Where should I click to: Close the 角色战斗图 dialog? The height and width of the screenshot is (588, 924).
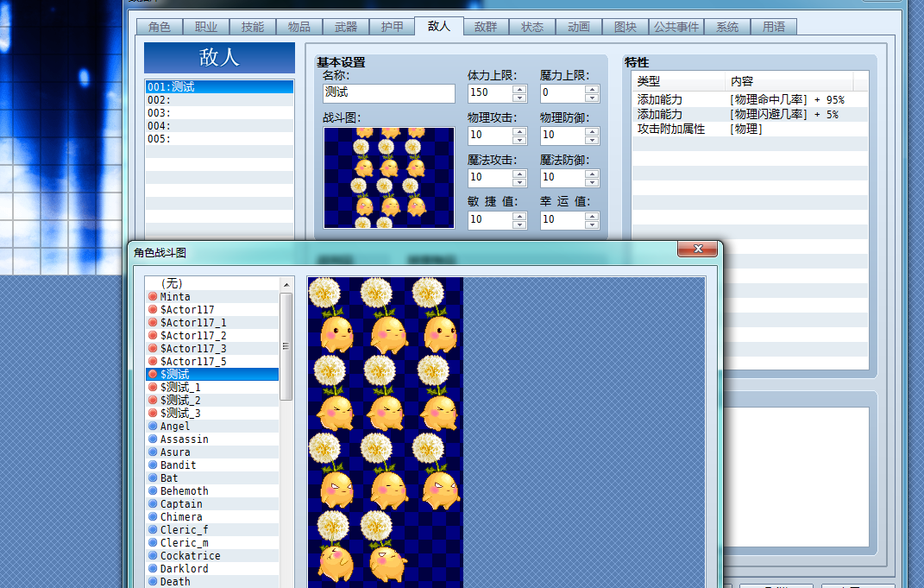(x=698, y=249)
